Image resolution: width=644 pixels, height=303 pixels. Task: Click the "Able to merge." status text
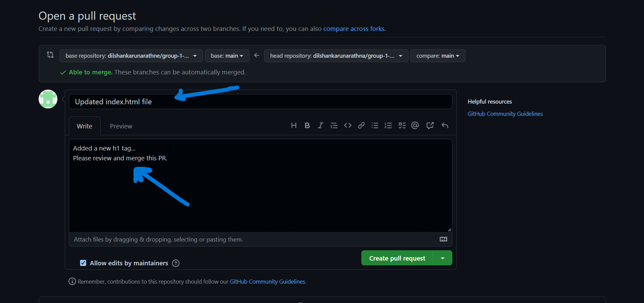click(x=91, y=72)
